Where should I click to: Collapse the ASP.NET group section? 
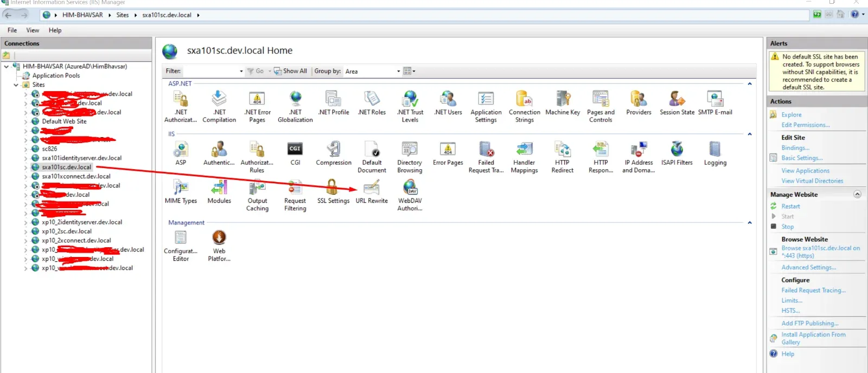point(750,84)
